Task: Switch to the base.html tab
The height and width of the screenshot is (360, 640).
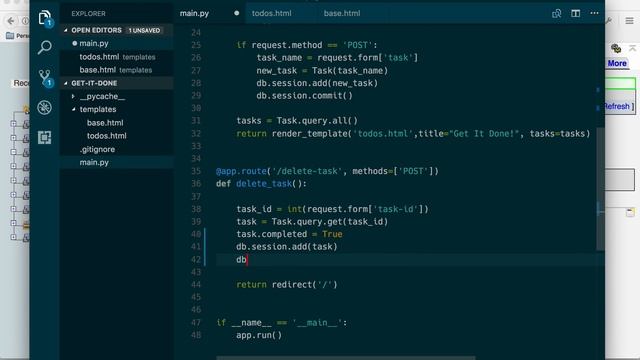Action: pos(342,13)
